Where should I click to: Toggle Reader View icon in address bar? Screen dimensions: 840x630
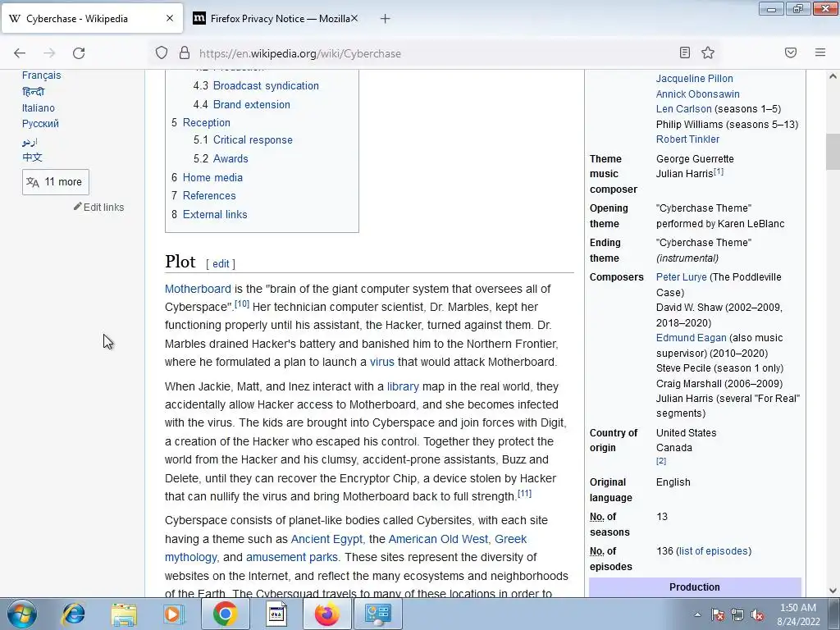pyautogui.click(x=684, y=52)
